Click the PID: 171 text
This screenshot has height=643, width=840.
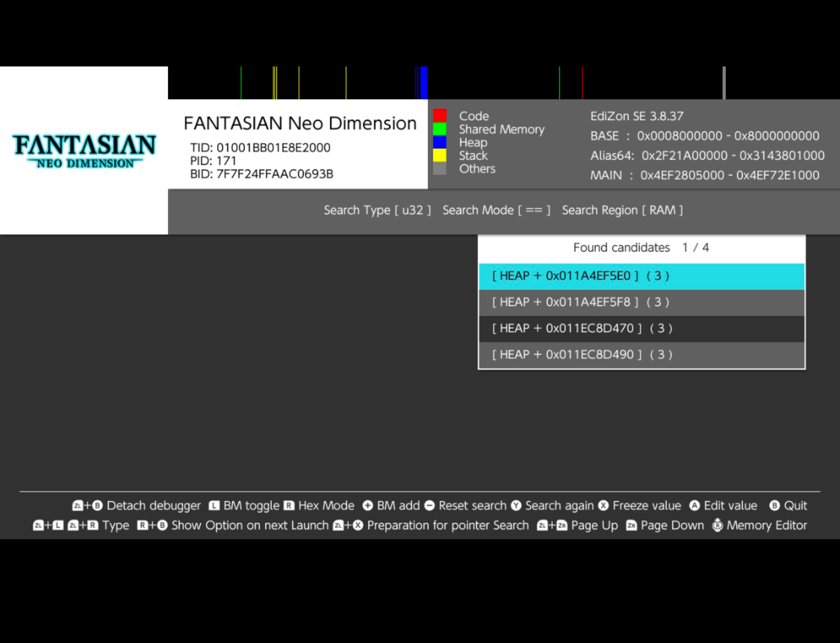pyautogui.click(x=213, y=161)
